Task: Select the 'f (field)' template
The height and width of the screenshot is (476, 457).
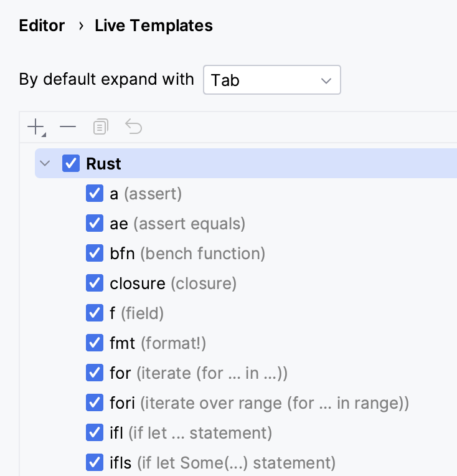Action: pos(136,313)
